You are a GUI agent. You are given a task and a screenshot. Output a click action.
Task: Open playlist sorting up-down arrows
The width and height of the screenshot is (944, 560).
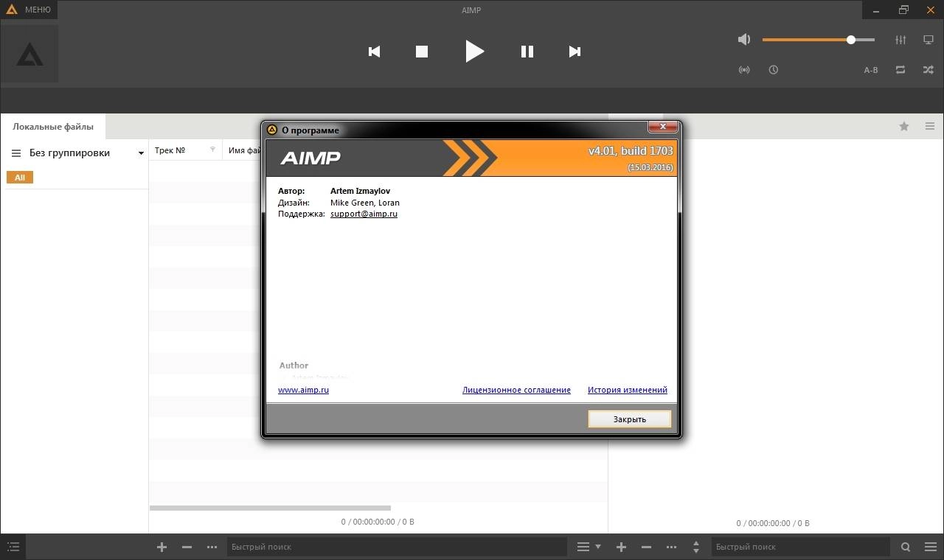coord(696,547)
